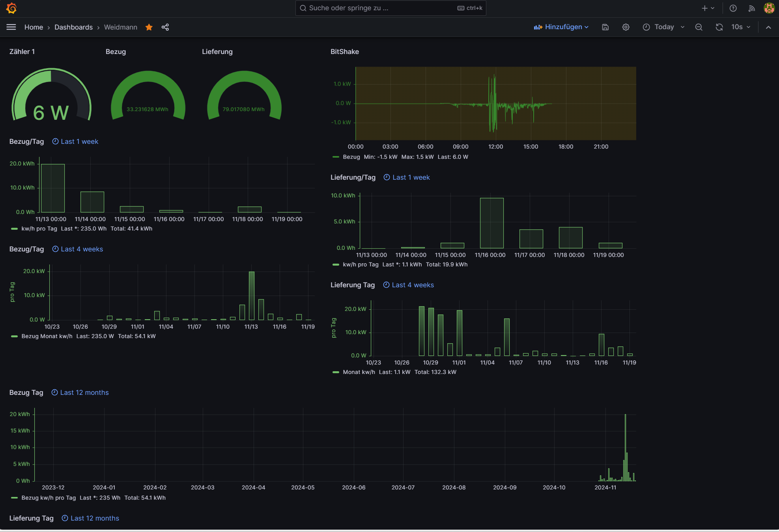Open the news feed icon
This screenshot has height=532, width=779.
[752, 8]
